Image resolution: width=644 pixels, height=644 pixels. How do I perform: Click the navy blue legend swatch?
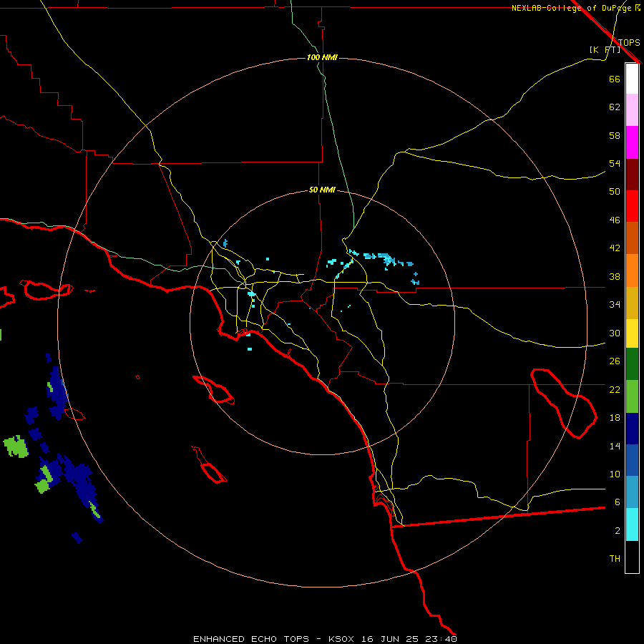coord(632,429)
